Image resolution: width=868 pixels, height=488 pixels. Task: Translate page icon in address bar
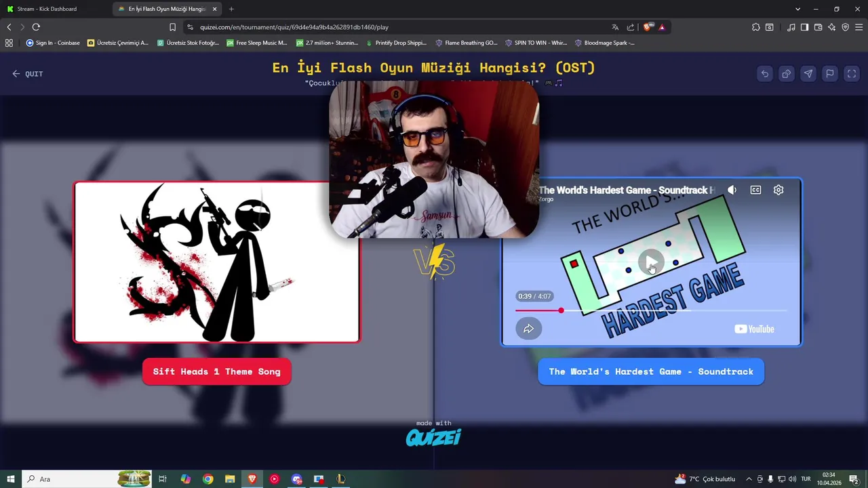click(615, 27)
